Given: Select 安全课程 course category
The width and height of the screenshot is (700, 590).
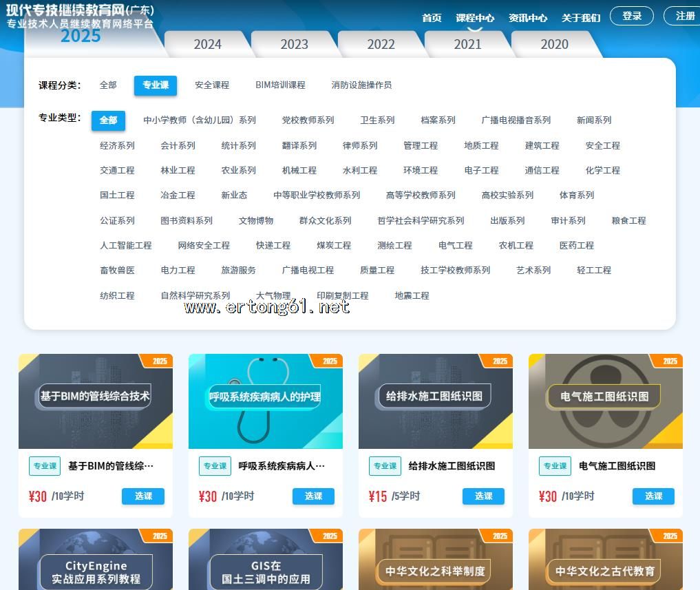Looking at the screenshot, I should [x=211, y=85].
